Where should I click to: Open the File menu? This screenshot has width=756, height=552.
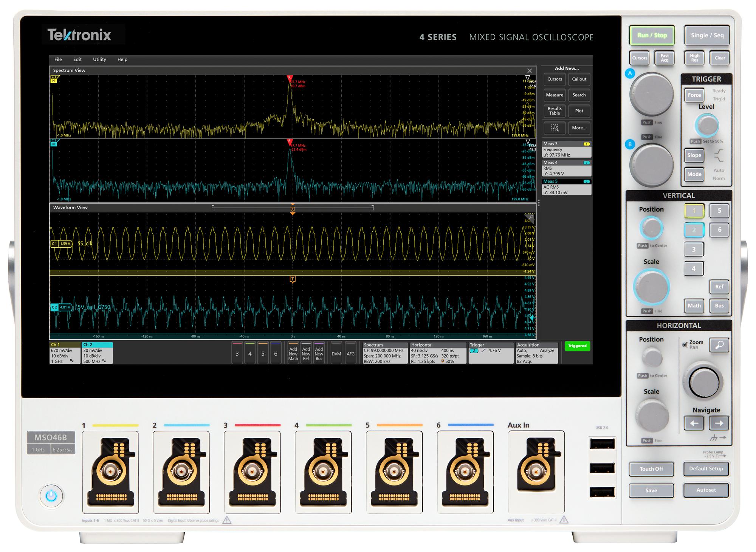pyautogui.click(x=58, y=59)
